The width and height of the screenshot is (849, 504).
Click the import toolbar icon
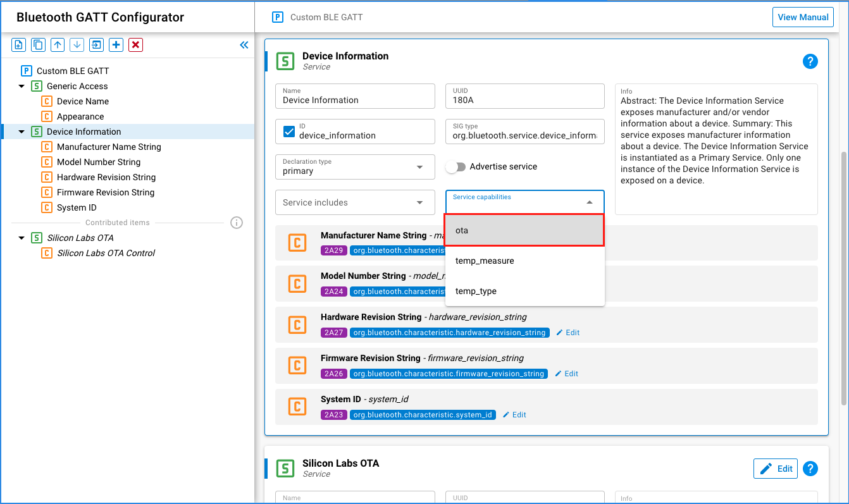point(96,45)
